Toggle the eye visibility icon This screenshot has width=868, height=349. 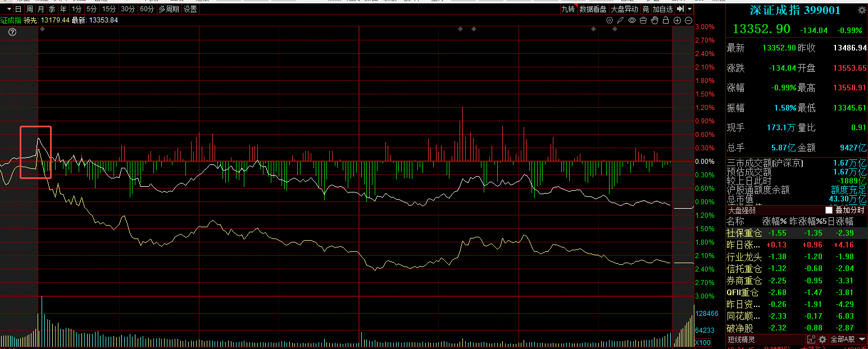(x=632, y=21)
